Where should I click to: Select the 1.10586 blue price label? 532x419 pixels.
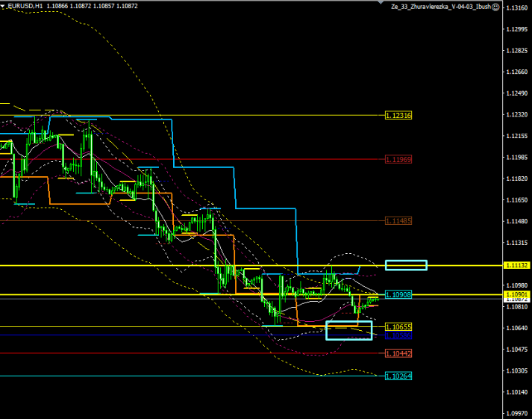399,336
